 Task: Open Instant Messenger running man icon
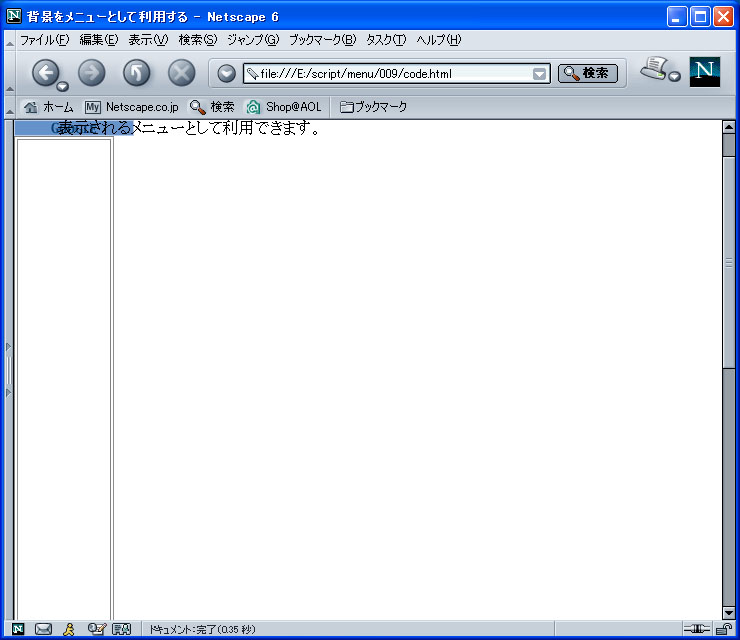69,629
